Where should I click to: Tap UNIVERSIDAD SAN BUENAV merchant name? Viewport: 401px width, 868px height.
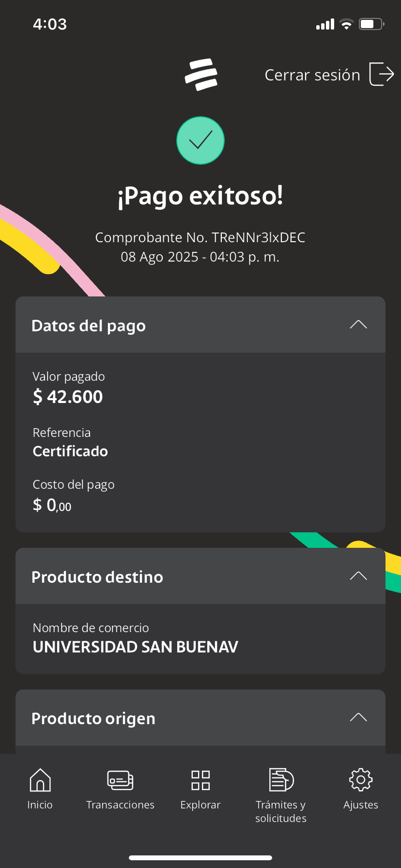(x=136, y=647)
